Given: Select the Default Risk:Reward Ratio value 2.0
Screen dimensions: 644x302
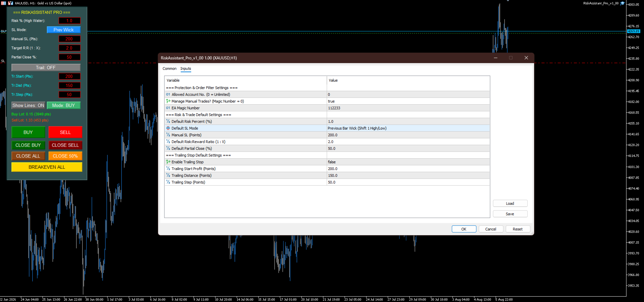Looking at the screenshot, I should [408, 142].
